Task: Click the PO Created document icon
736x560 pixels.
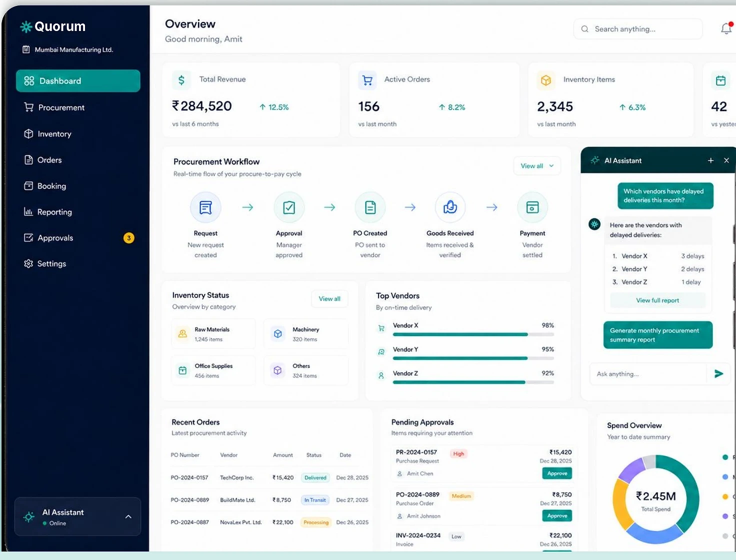Action: pos(370,207)
